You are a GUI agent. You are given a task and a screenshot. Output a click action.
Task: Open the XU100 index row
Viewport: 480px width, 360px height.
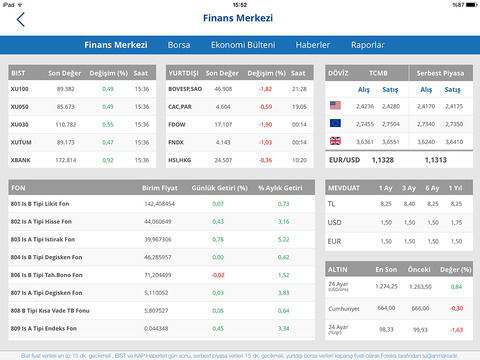click(82, 89)
